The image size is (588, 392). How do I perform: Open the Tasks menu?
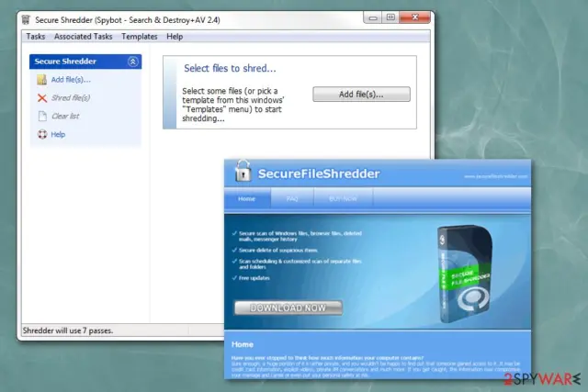36,37
